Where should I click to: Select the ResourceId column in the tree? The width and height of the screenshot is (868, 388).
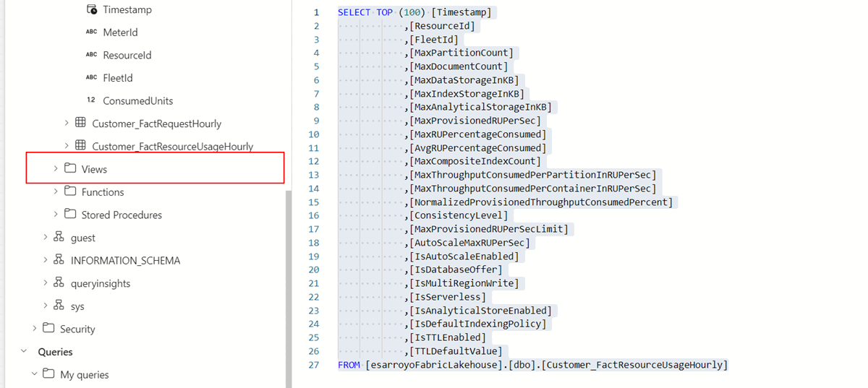coord(127,55)
